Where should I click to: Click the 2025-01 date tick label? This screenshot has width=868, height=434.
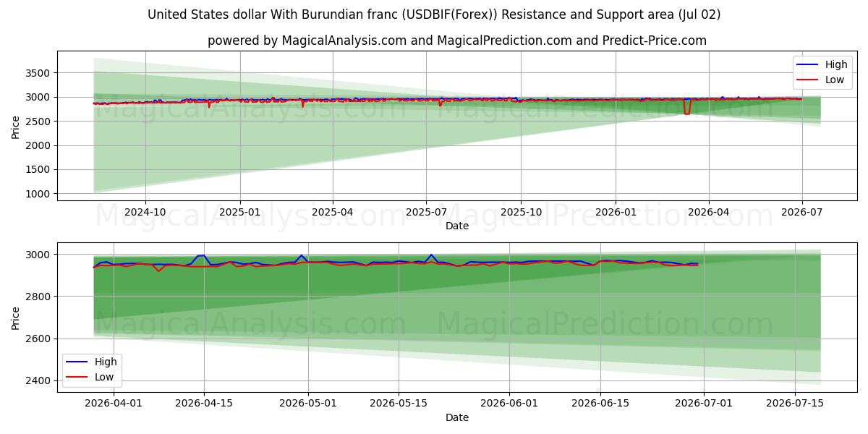[239, 211]
